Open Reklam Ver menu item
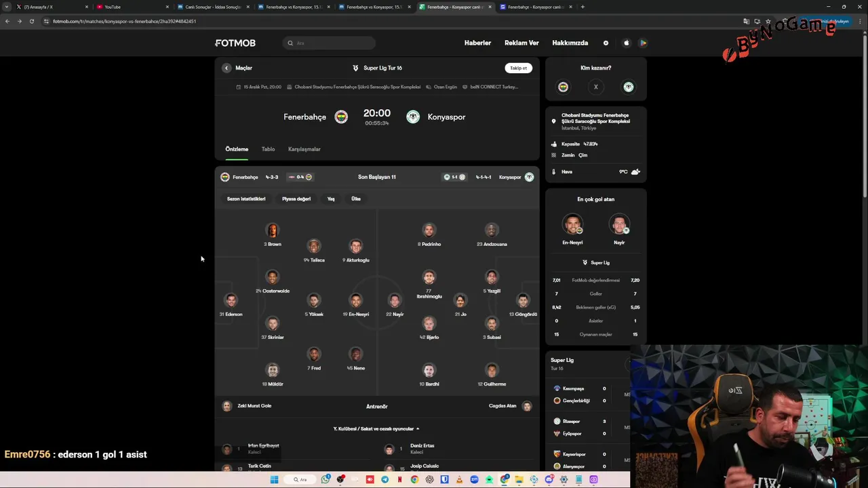 [521, 43]
